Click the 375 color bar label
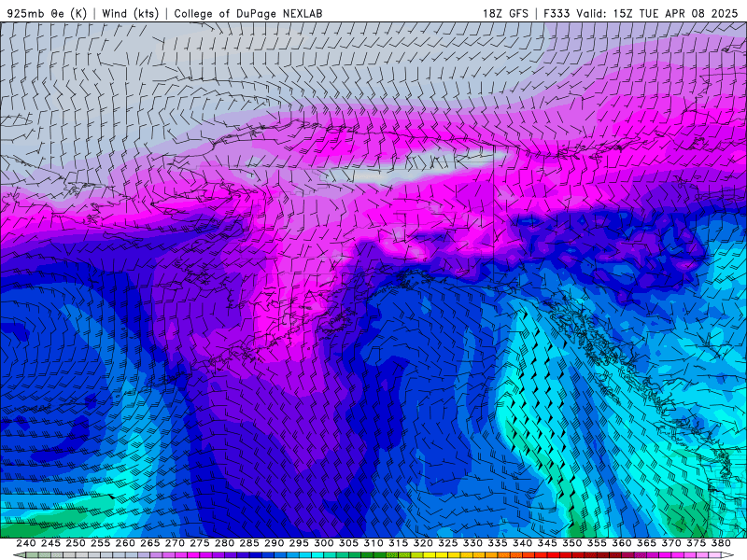 coord(696,543)
